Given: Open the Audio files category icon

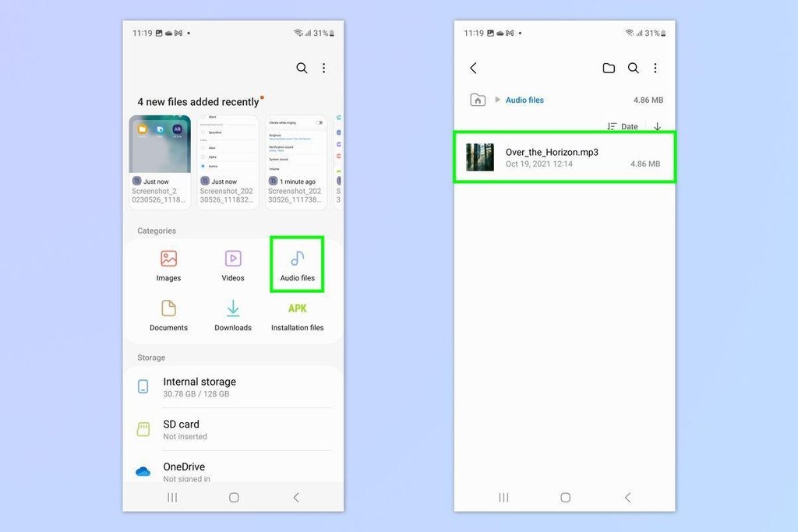Looking at the screenshot, I should coord(297,265).
